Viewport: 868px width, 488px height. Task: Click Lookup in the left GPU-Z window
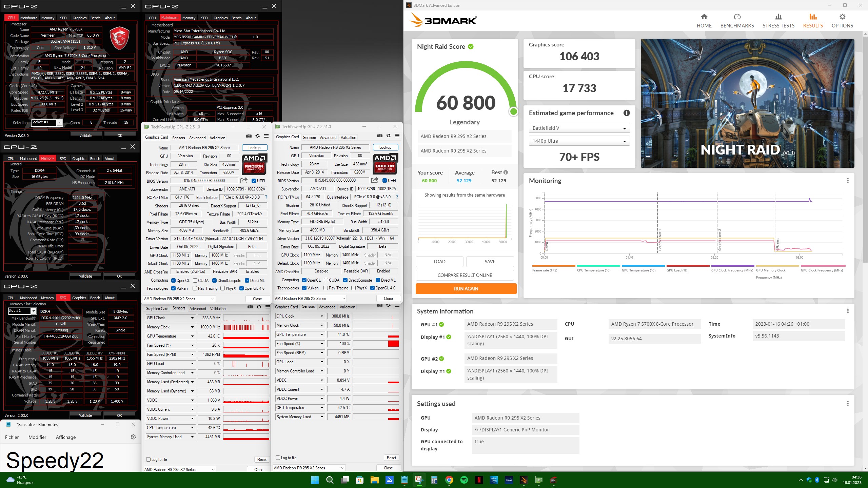(x=254, y=148)
